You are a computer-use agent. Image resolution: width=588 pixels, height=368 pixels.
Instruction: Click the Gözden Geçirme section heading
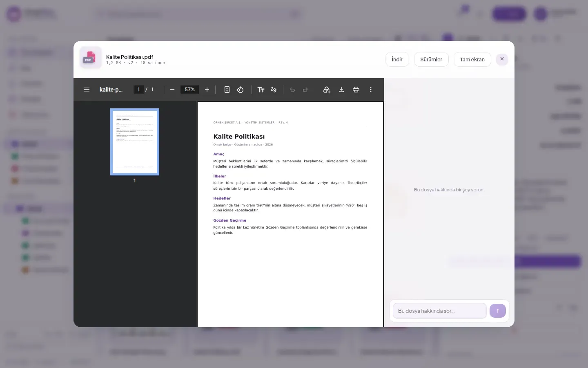tap(230, 220)
